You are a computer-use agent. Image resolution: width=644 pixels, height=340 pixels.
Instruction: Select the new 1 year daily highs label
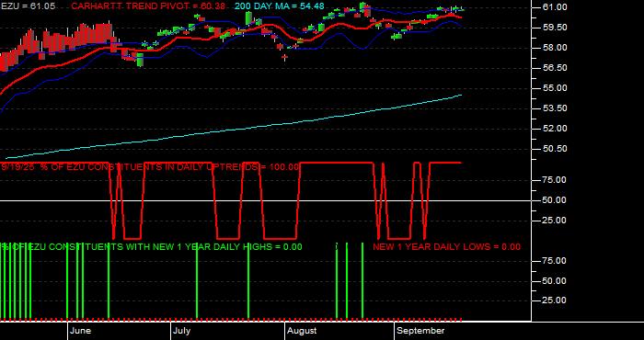151,247
